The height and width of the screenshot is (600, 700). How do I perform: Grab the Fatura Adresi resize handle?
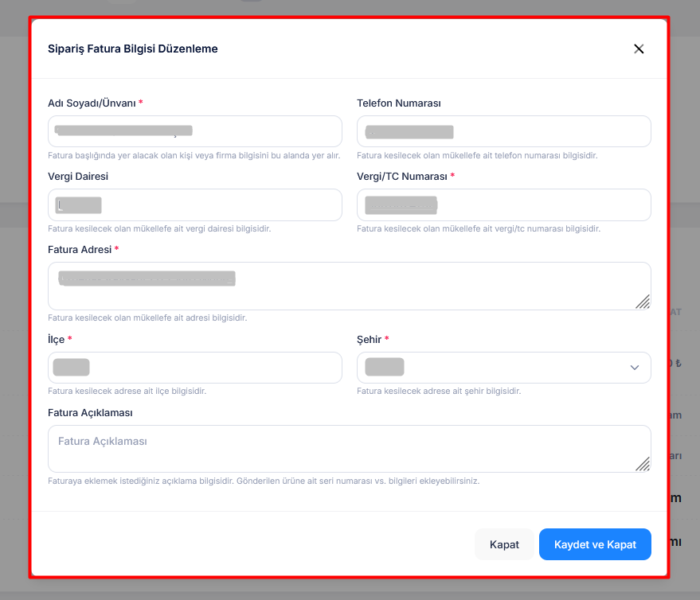(643, 302)
